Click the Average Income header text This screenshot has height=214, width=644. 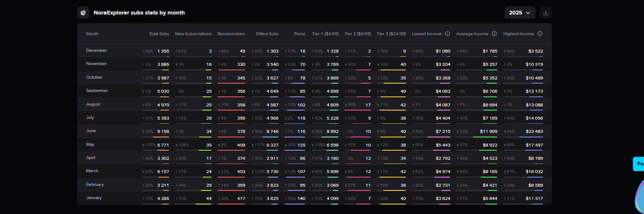tap(472, 34)
